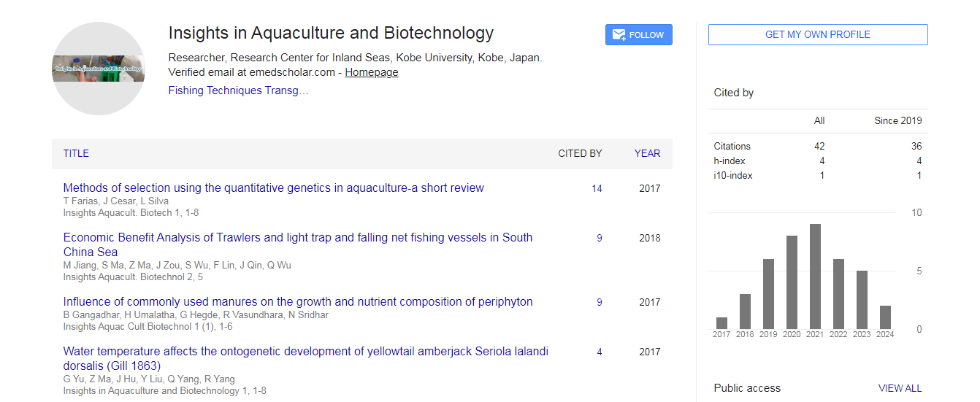This screenshot has width=980, height=402.
Task: Sort by the Title column header
Action: pos(76,153)
